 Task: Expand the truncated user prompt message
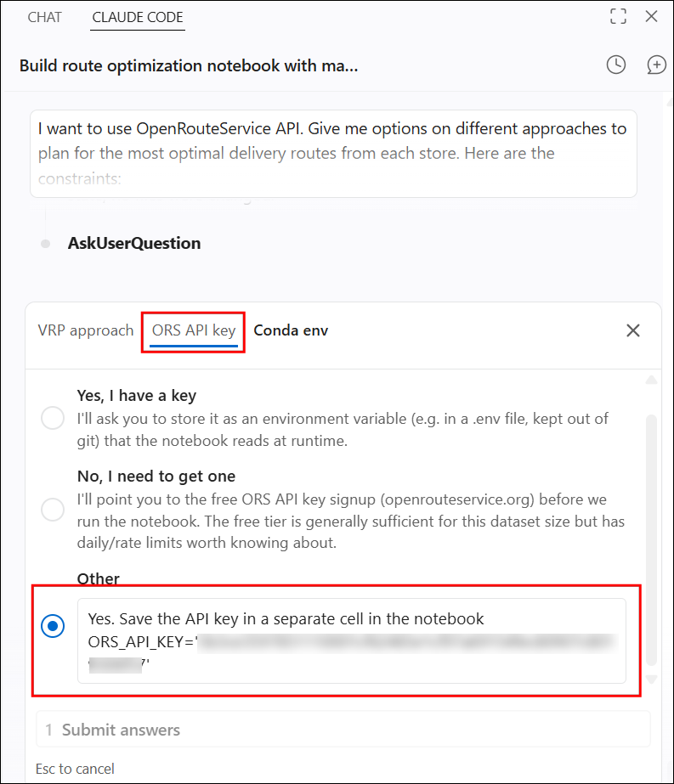pos(333,154)
